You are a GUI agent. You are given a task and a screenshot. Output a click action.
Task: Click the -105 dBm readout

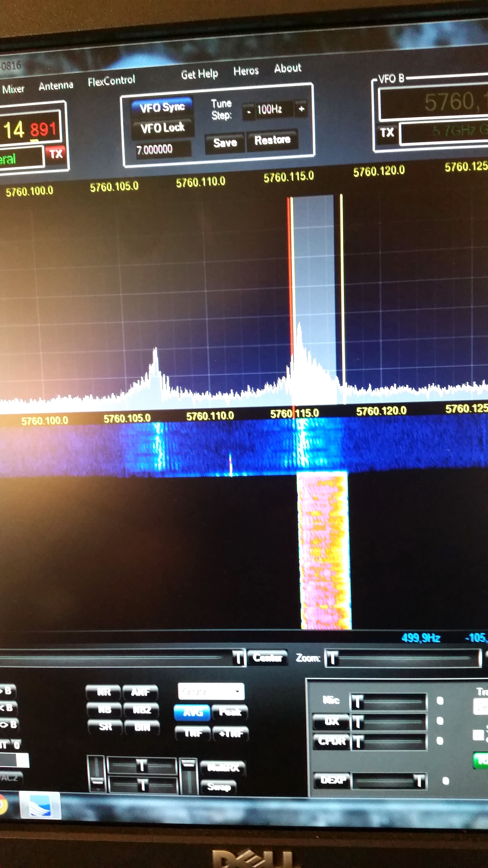(x=477, y=637)
